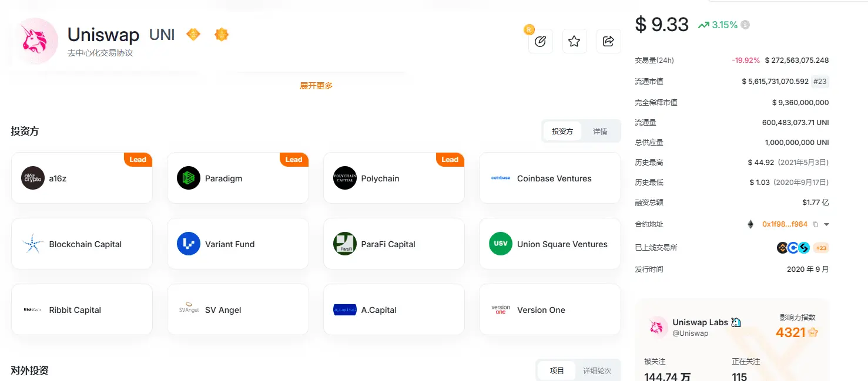Switch to 详情 tab
Image resolution: width=868 pixels, height=381 pixels.
pos(601,132)
